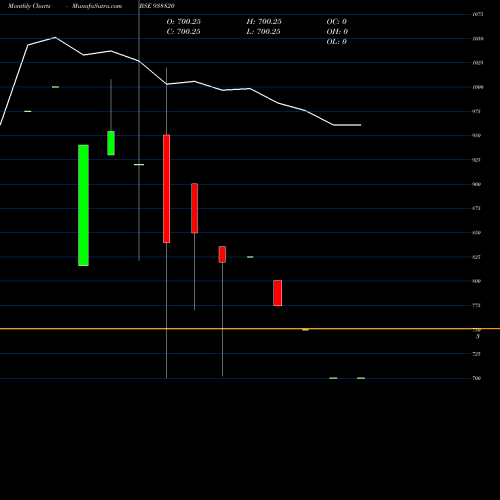Click the 900 price axis label

pos(476,184)
